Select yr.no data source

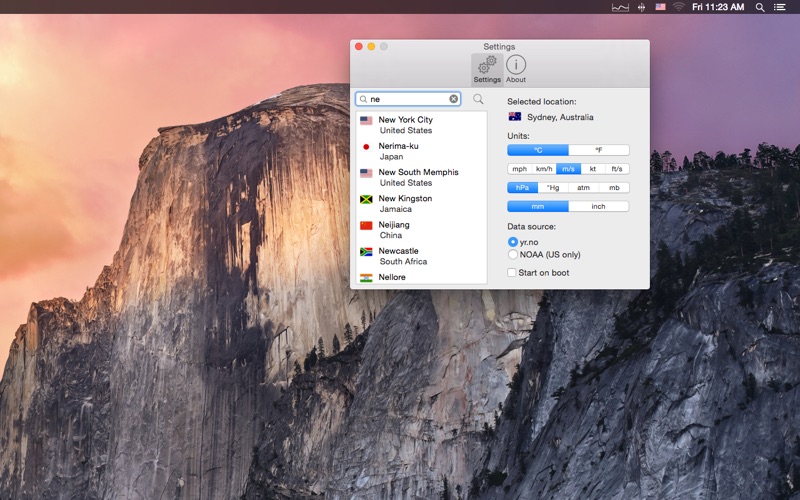513,242
